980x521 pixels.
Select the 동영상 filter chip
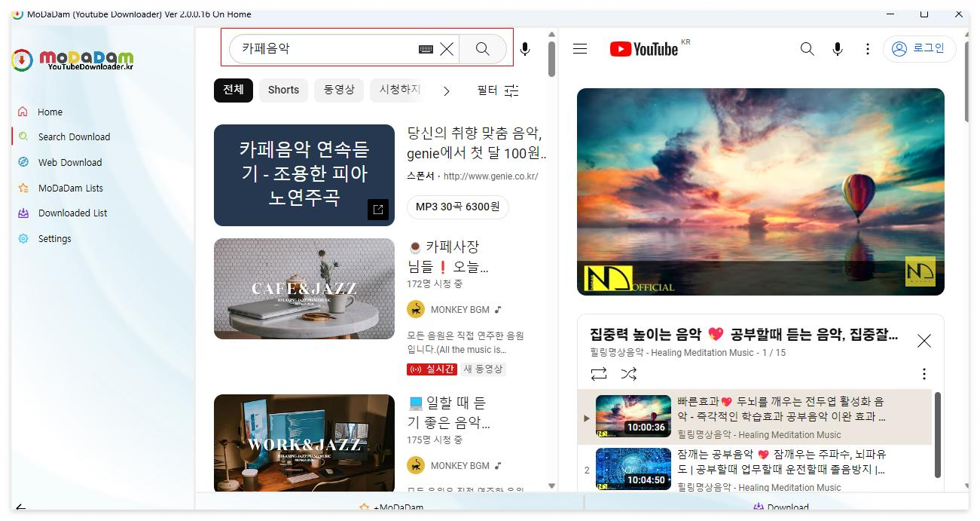click(339, 90)
